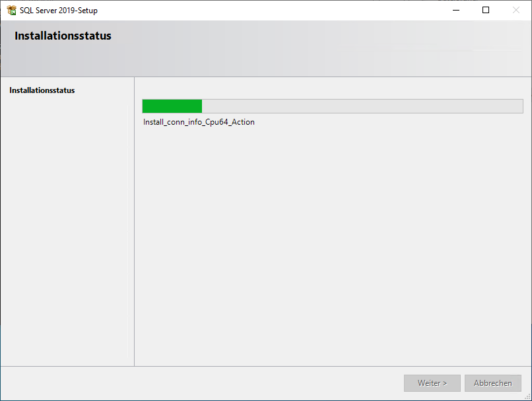Screen dimensions: 532x401
Task: Click the SQL Server setup box icon
Action: coord(11,11)
